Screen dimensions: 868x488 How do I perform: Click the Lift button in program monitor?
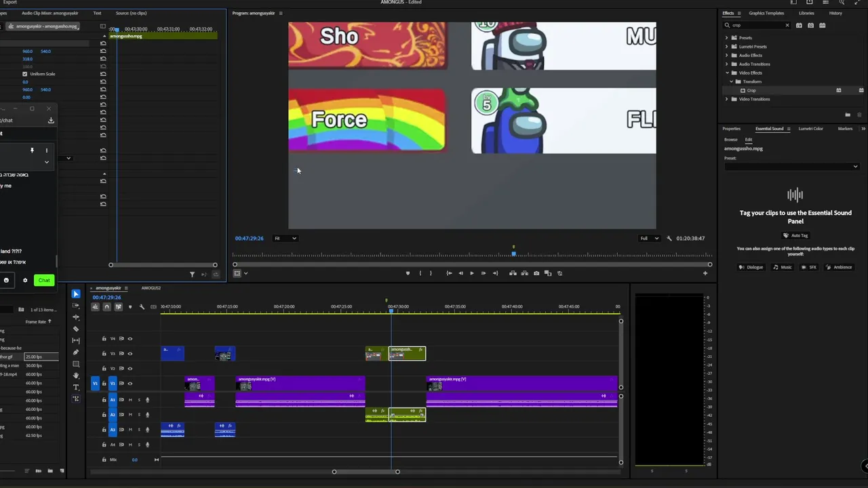point(513,273)
